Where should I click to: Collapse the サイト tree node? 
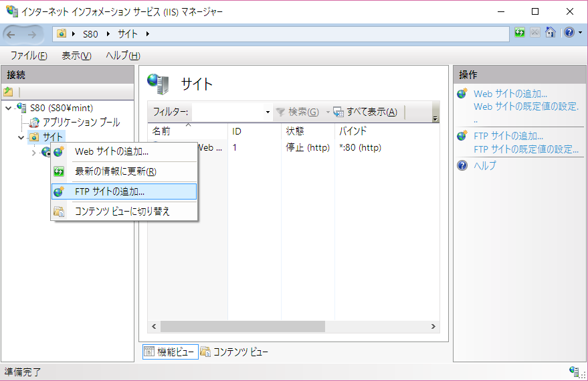coord(21,137)
